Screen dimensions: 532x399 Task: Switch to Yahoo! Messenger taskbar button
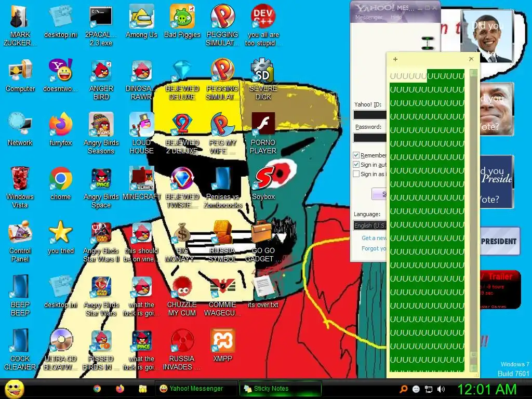click(x=196, y=389)
